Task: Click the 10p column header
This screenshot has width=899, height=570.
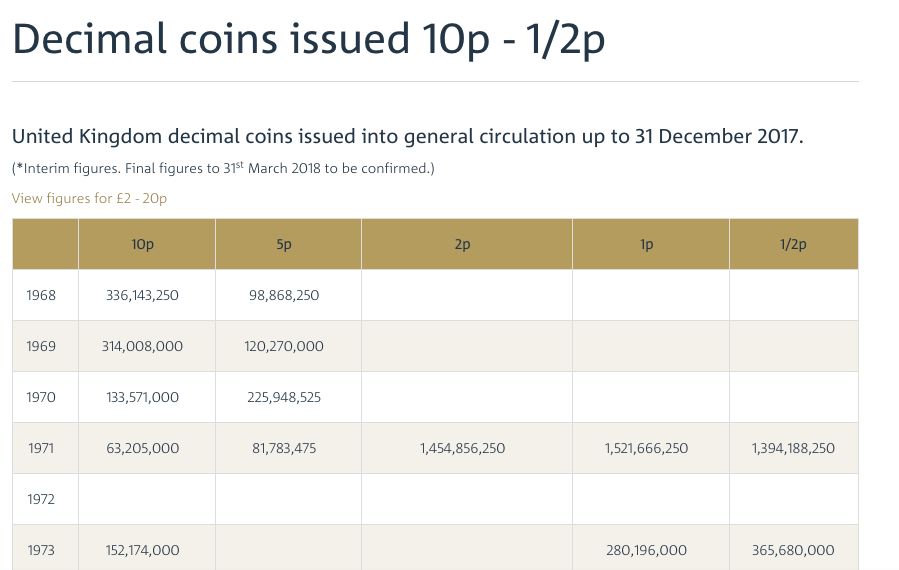Action: pyautogui.click(x=143, y=244)
